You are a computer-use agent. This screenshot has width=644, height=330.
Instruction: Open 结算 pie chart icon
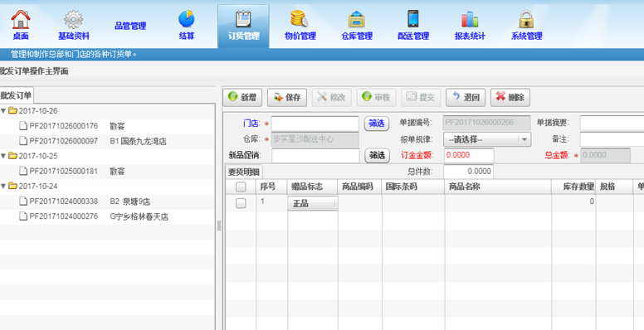(187, 19)
